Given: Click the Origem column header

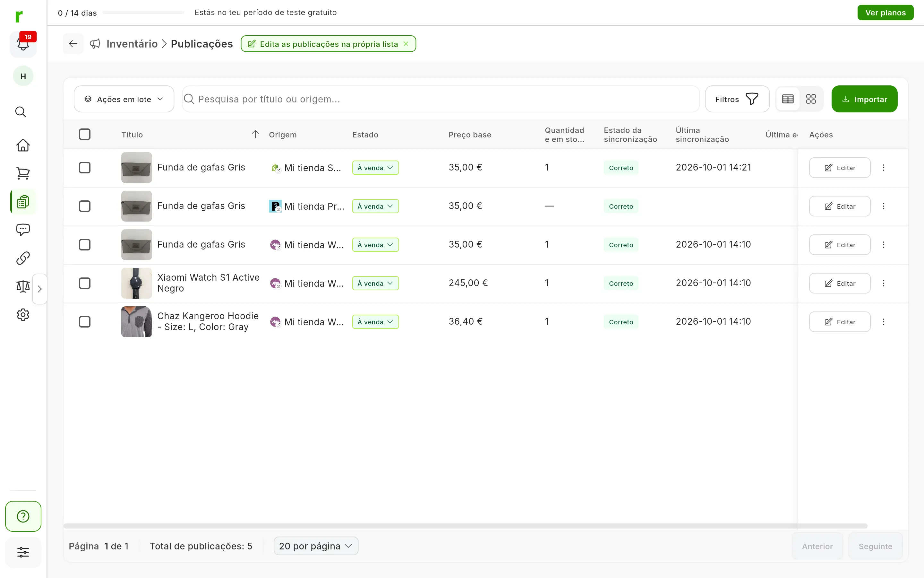Looking at the screenshot, I should coord(283,135).
